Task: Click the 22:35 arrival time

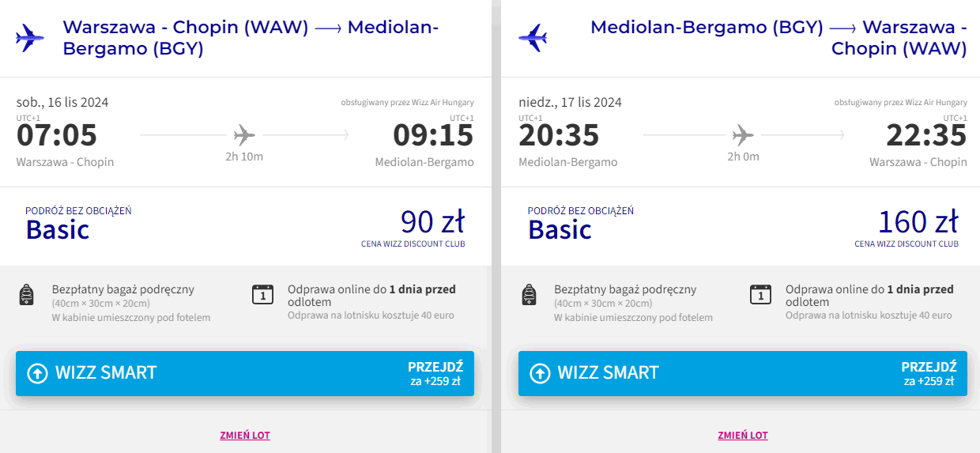Action: point(926,135)
